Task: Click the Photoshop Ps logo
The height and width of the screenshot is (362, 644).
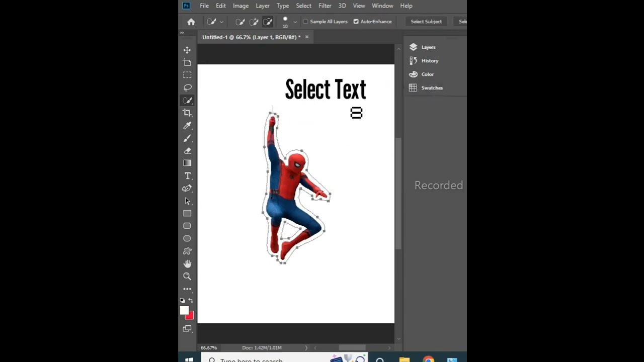Action: pos(186,6)
